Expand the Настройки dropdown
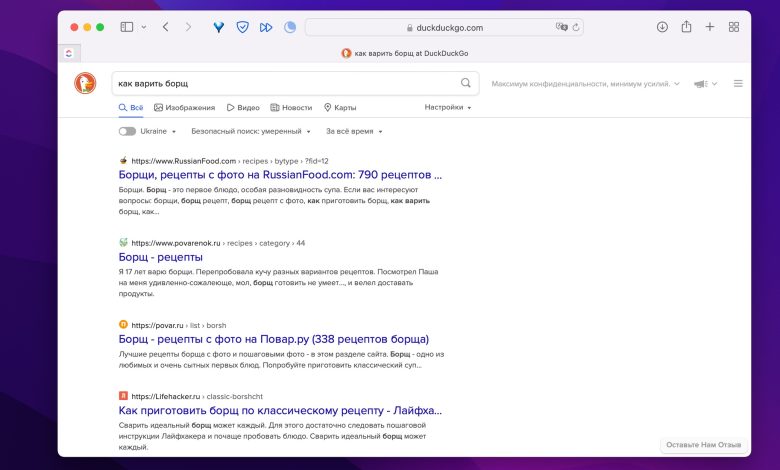This screenshot has width=780, height=470. 447,107
